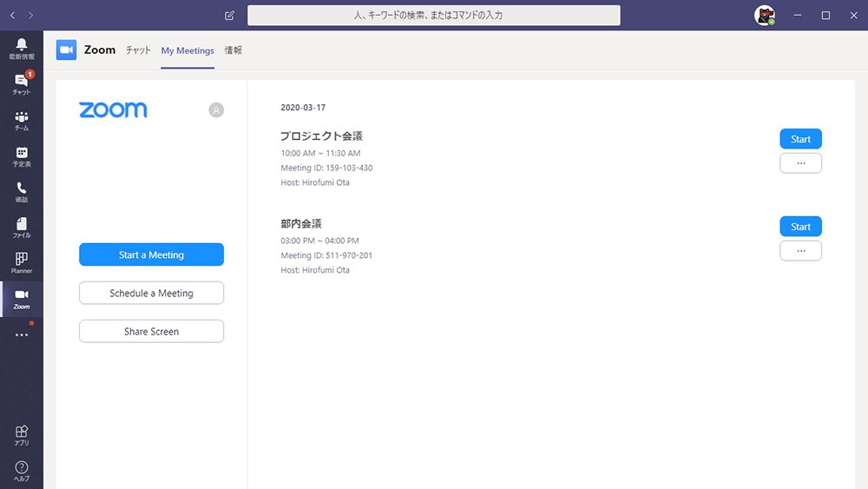Switch to the 情報 tab
The width and height of the screenshot is (868, 489).
point(233,50)
